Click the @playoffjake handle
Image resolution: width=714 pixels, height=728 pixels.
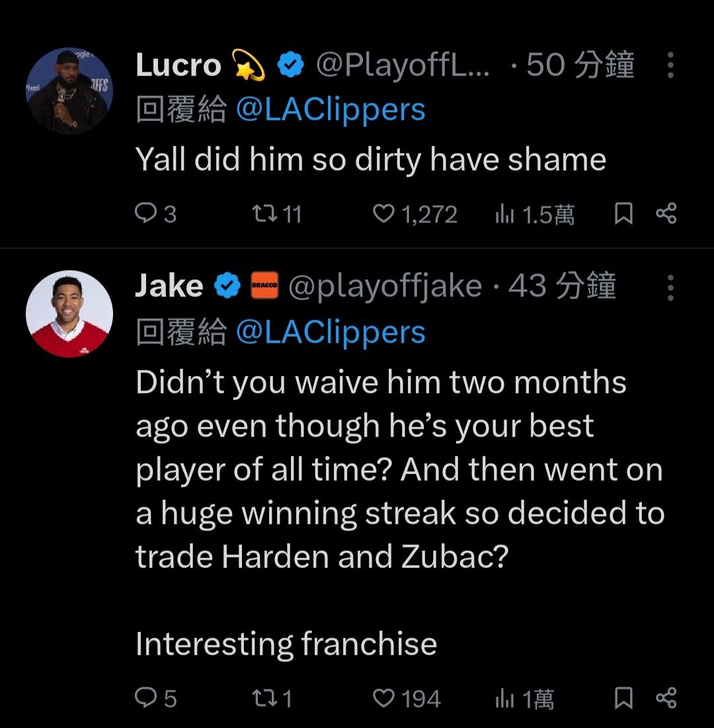[x=385, y=286]
